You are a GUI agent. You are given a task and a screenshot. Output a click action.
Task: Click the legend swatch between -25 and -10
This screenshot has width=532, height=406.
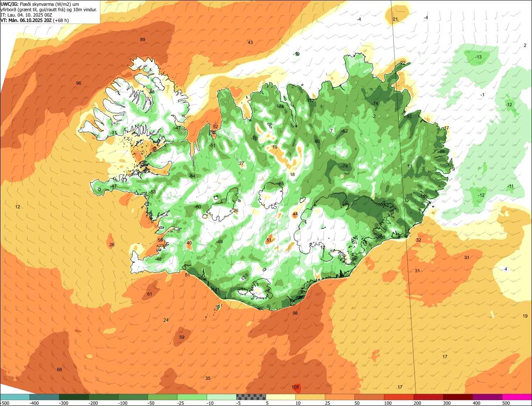[x=192, y=397]
